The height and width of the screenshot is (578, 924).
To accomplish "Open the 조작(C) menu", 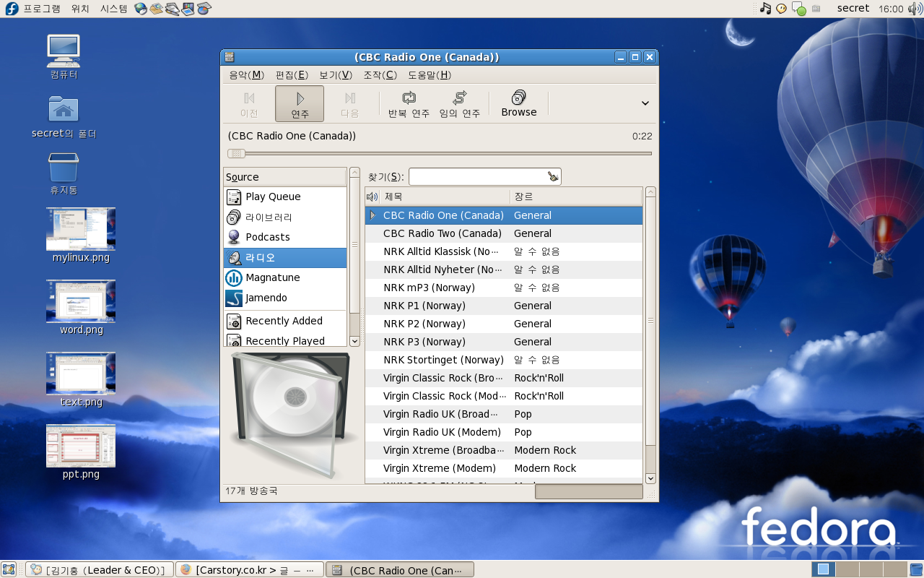I will 380,75.
